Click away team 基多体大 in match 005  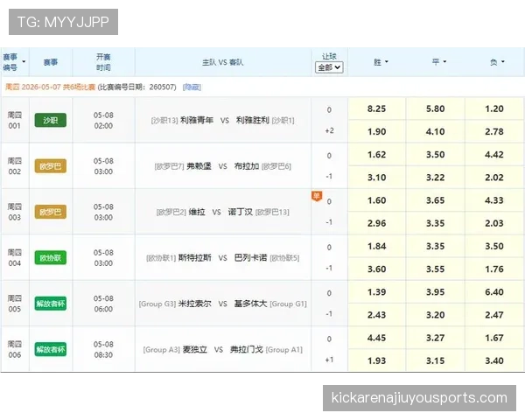(251, 304)
